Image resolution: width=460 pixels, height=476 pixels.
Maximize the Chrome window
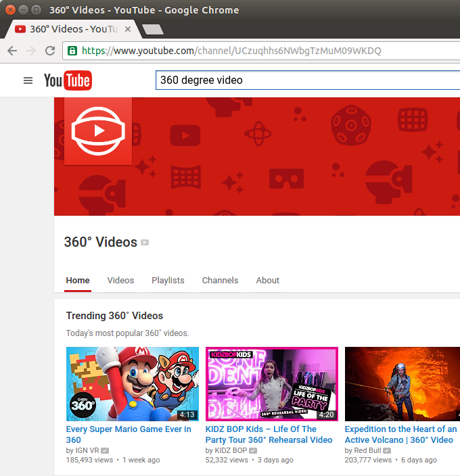pyautogui.click(x=36, y=9)
